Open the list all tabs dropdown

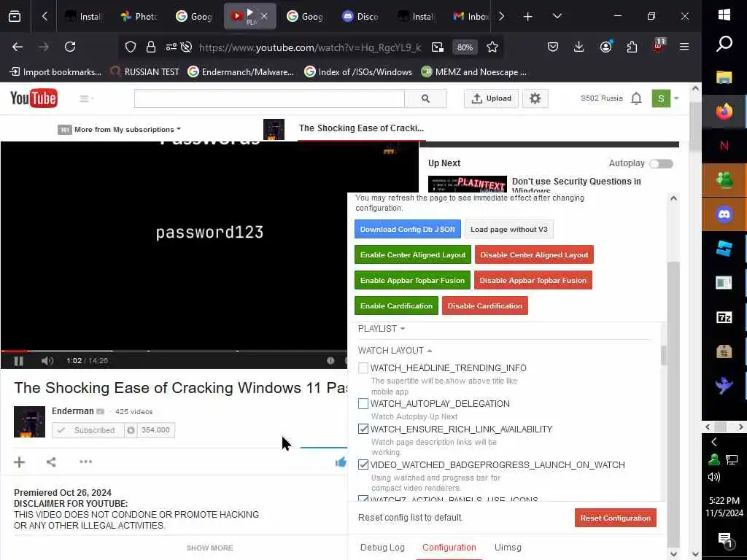click(557, 17)
